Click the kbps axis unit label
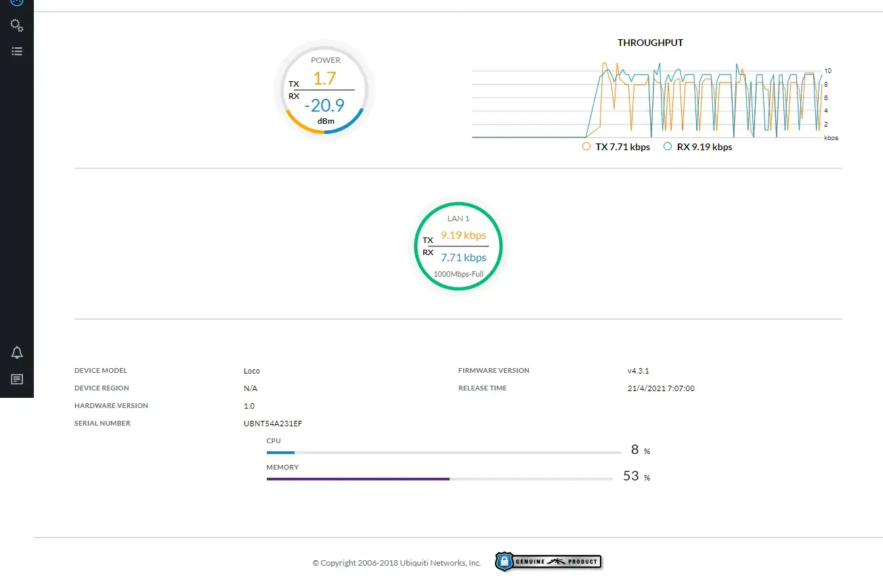The image size is (883, 588). [831, 138]
